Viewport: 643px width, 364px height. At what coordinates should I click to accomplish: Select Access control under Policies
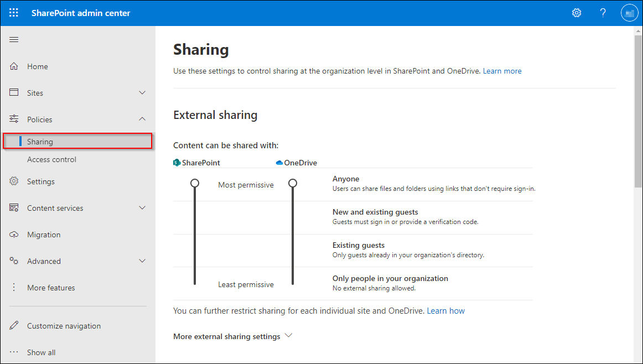[51, 159]
